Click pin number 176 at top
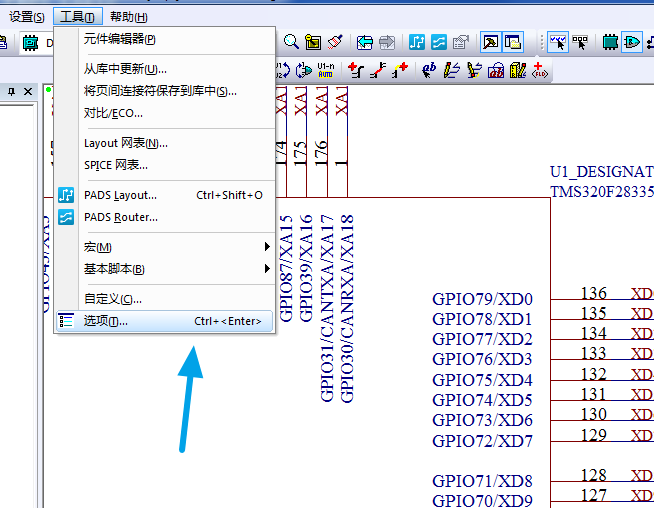Image resolution: width=654 pixels, height=508 pixels. click(x=320, y=153)
